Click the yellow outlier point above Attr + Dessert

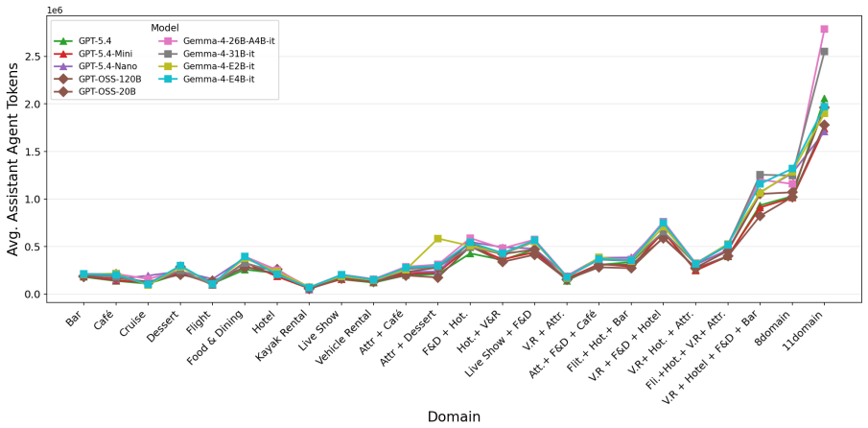438,239
